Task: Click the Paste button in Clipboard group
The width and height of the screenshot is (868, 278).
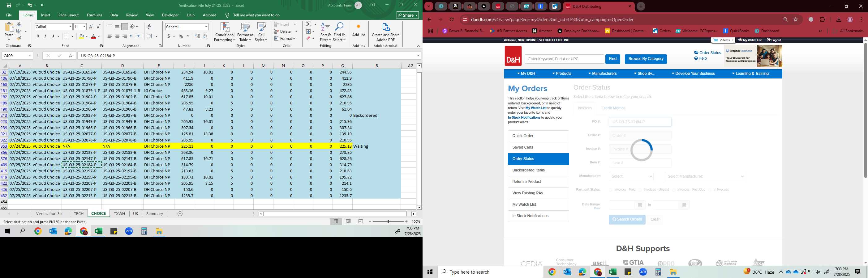Action: point(9,32)
